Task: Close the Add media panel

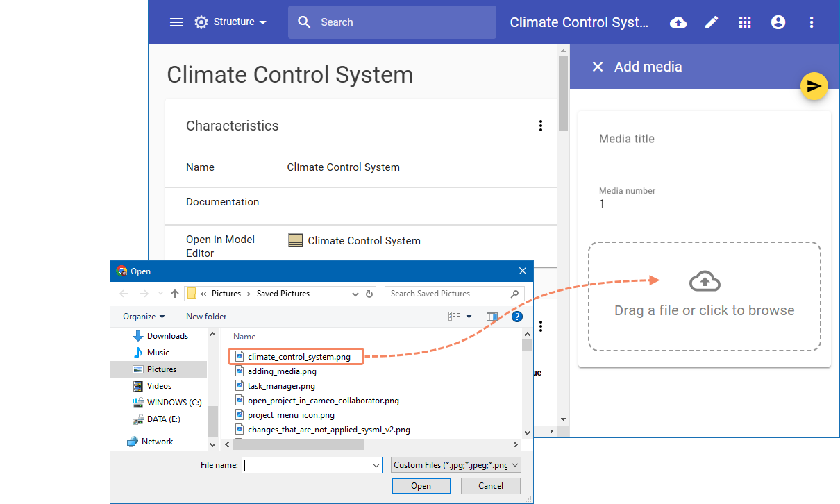Action: tap(597, 67)
